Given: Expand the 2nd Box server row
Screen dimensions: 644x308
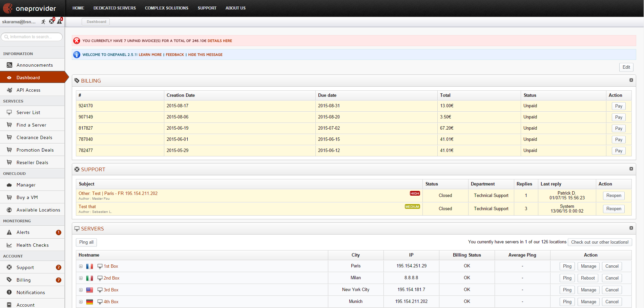Looking at the screenshot, I should click(81, 278).
